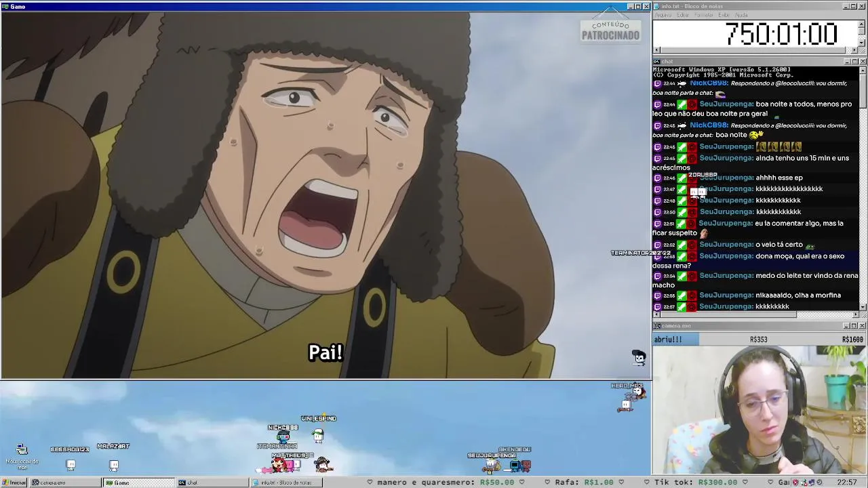Click the taskbar clock showing 22:57
The height and width of the screenshot is (488, 868).
(846, 483)
